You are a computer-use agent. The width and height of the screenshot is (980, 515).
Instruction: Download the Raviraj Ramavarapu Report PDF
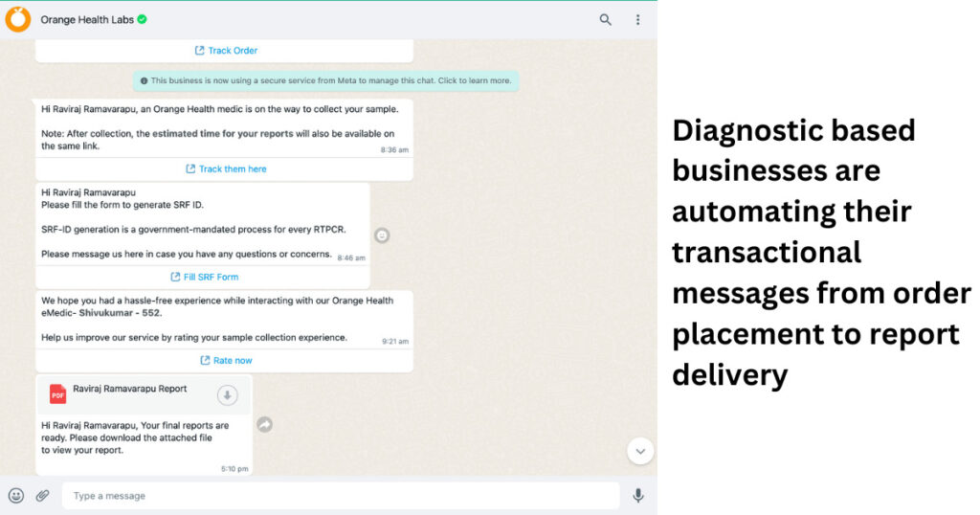click(228, 395)
